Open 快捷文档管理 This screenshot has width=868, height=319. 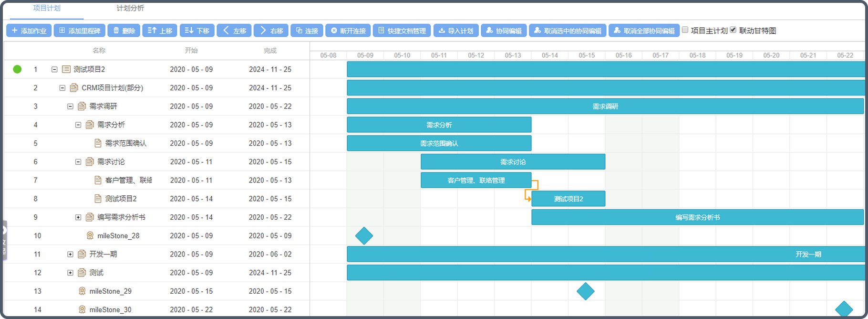402,31
